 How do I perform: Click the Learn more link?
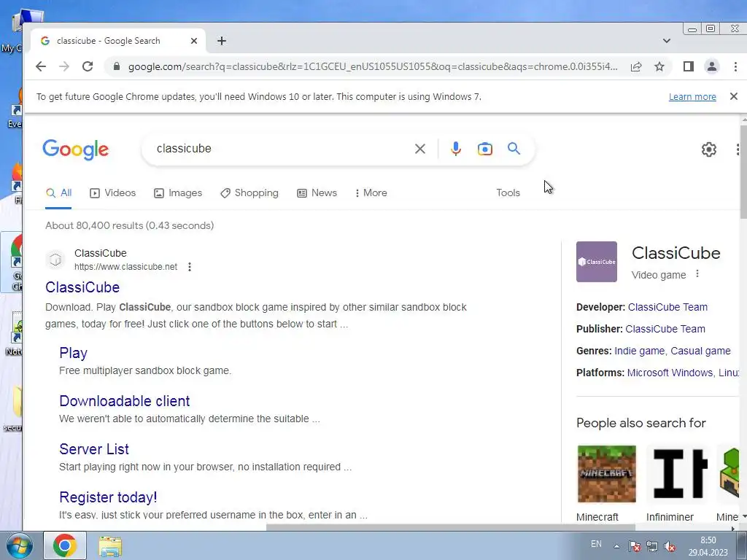tap(692, 97)
